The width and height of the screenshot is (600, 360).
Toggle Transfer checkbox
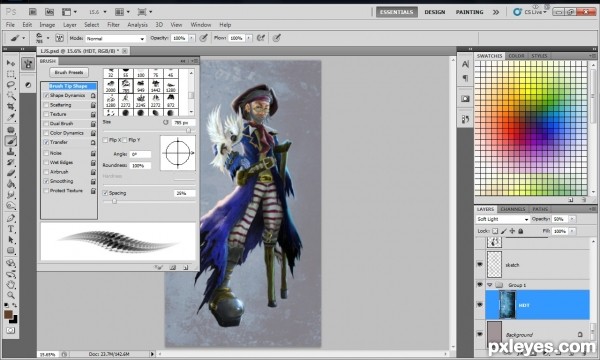46,142
